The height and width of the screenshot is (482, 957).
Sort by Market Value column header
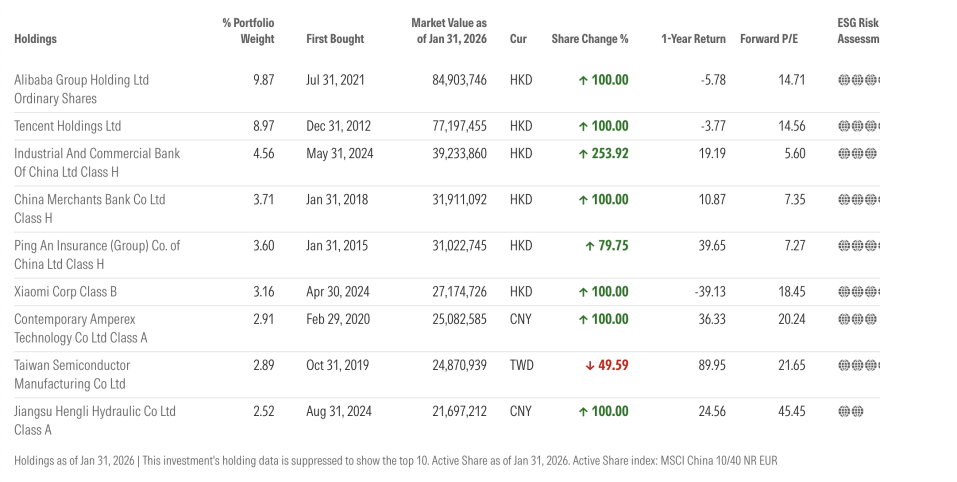449,31
